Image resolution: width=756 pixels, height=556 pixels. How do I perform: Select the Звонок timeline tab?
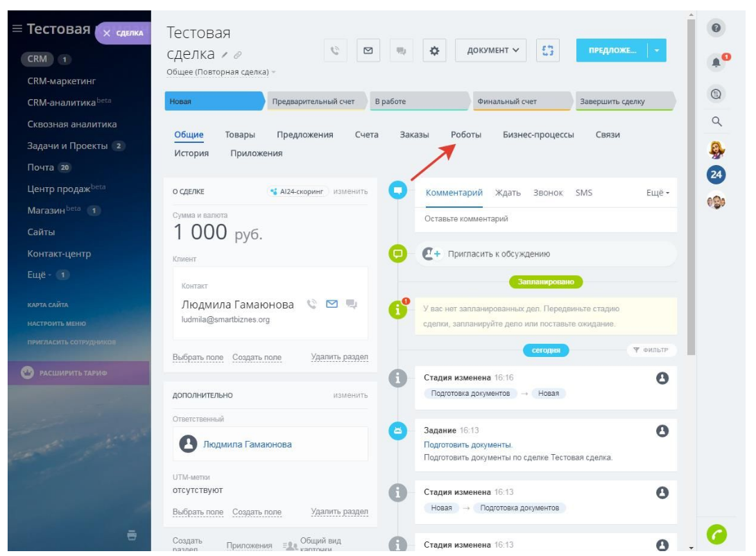click(x=548, y=193)
